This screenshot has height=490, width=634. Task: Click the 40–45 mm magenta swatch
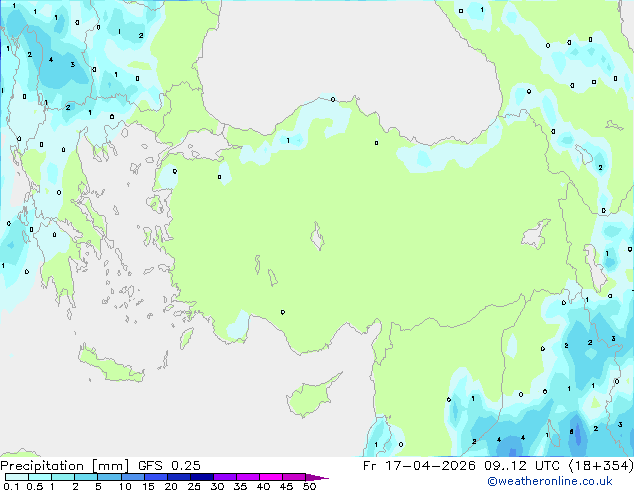tap(271, 477)
